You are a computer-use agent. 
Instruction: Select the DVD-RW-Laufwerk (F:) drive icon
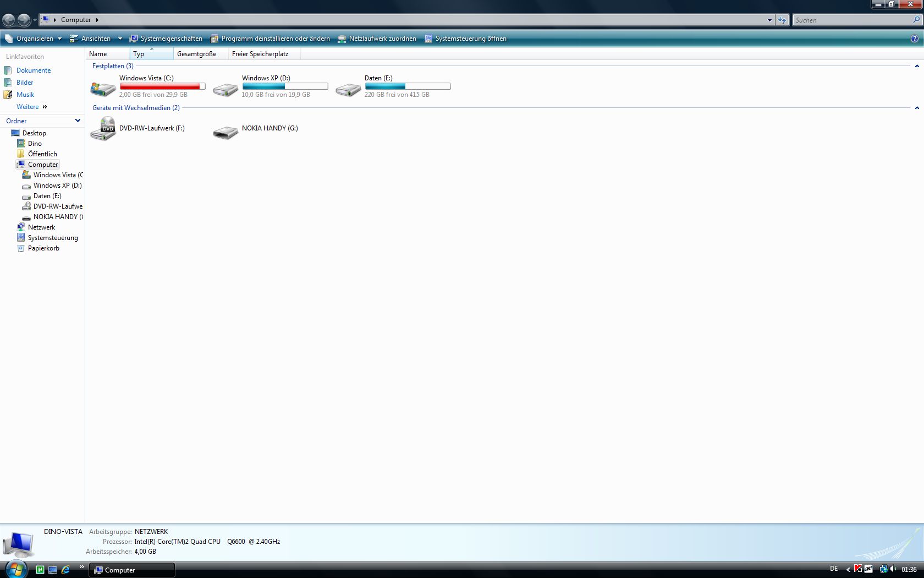[x=103, y=129]
